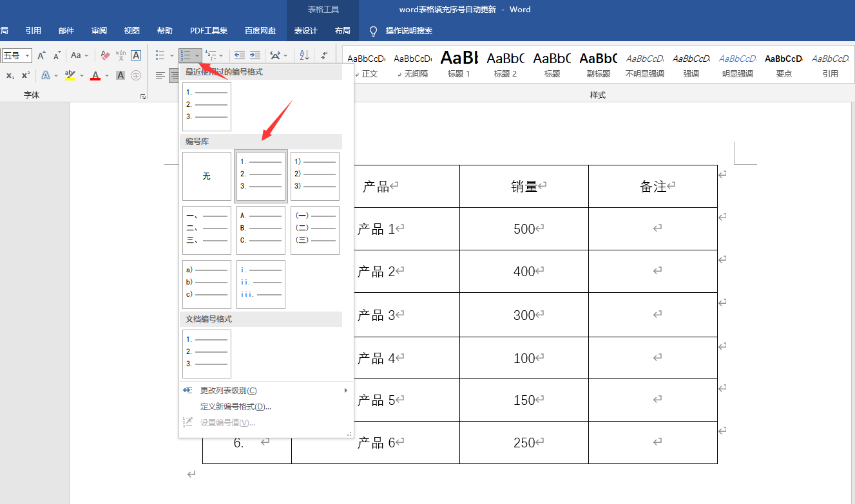
Task: Apply 标题 1 style
Action: tap(459, 65)
